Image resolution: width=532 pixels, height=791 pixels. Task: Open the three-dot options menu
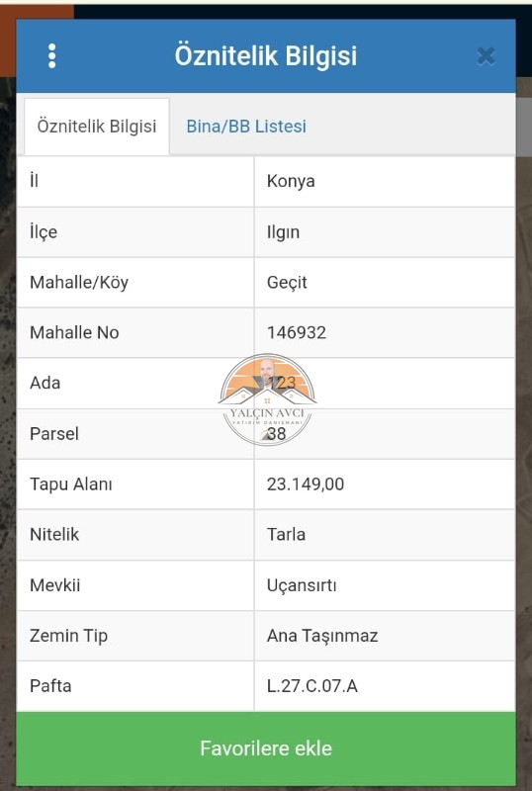tap(52, 56)
